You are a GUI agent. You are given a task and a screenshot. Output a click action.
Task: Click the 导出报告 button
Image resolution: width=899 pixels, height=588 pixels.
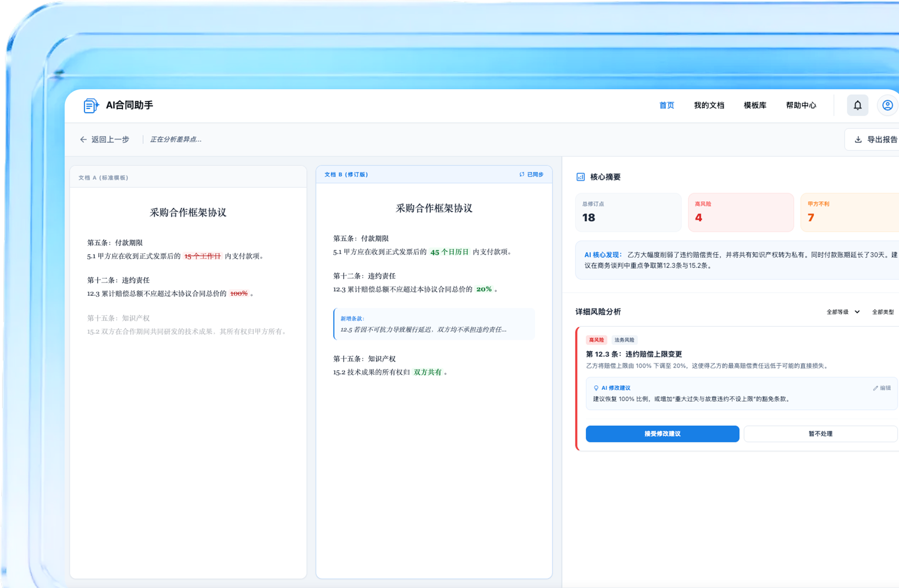tap(872, 140)
